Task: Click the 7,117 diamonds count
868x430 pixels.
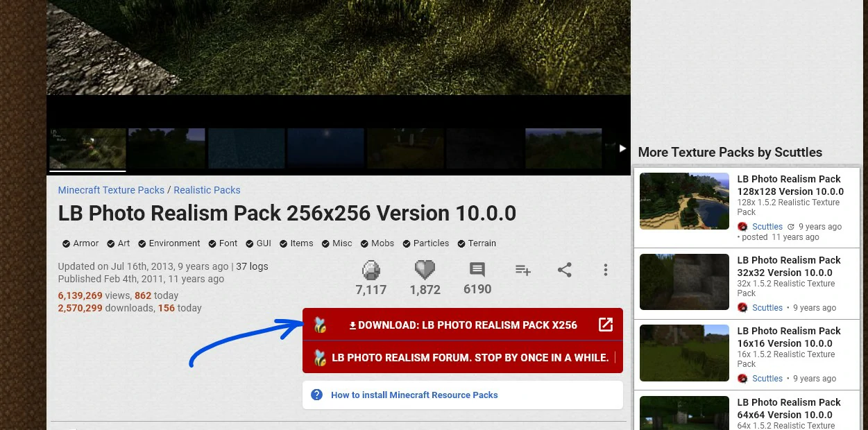Action: [x=371, y=290]
